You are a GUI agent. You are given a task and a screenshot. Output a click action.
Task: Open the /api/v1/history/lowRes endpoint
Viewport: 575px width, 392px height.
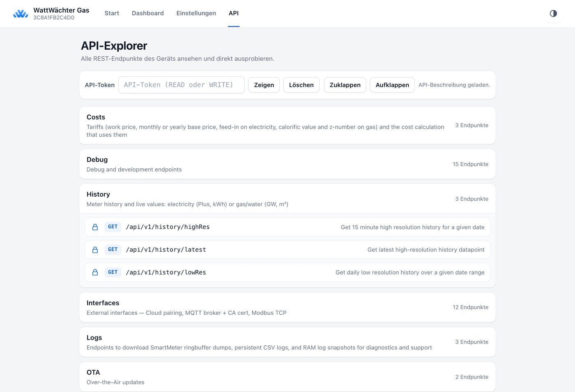pos(287,272)
